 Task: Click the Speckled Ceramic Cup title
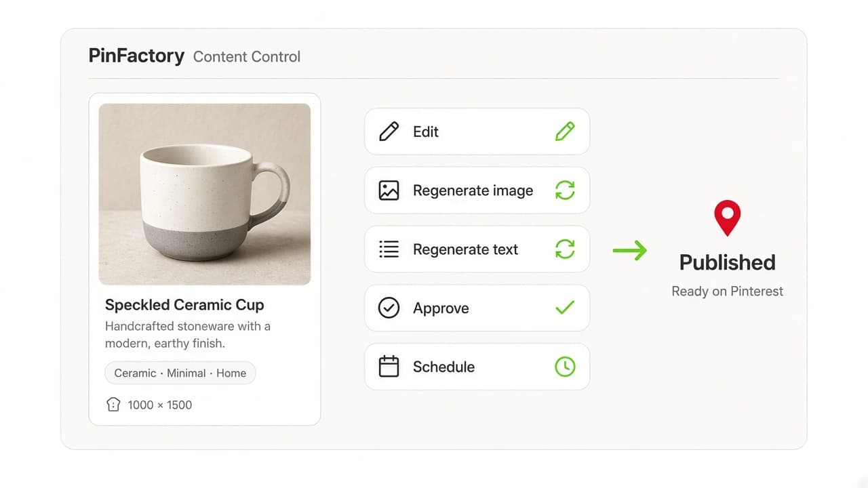pyautogui.click(x=184, y=305)
